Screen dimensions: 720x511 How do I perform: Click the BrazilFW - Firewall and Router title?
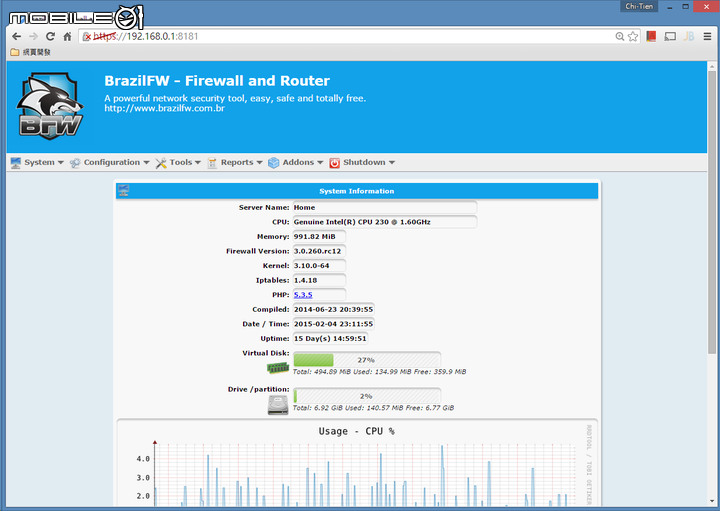pyautogui.click(x=217, y=81)
